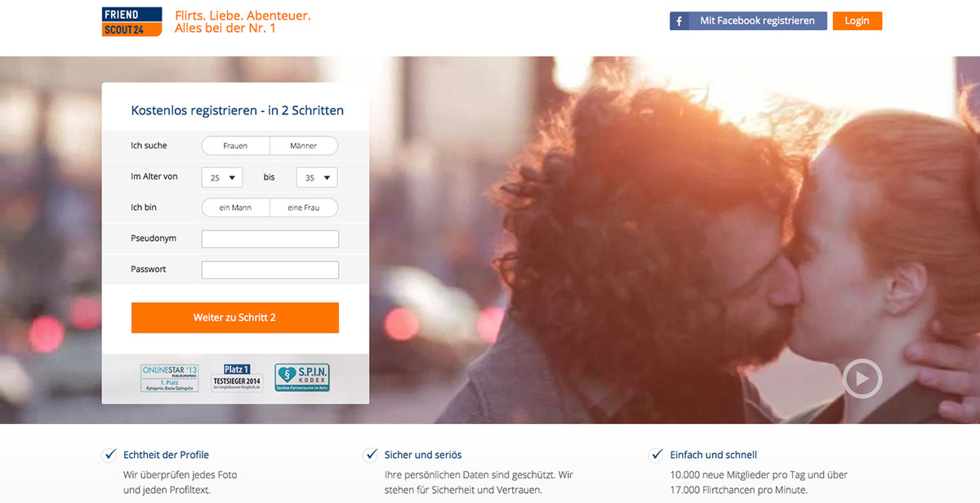Click the Facebook f icon
The height and width of the screenshot is (503, 980).
[x=679, y=21]
